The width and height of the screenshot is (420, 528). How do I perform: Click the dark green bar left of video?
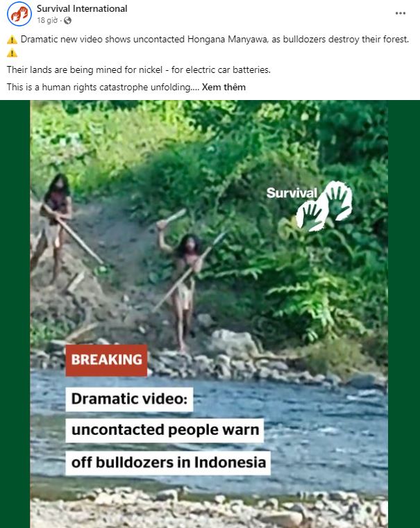(15, 314)
